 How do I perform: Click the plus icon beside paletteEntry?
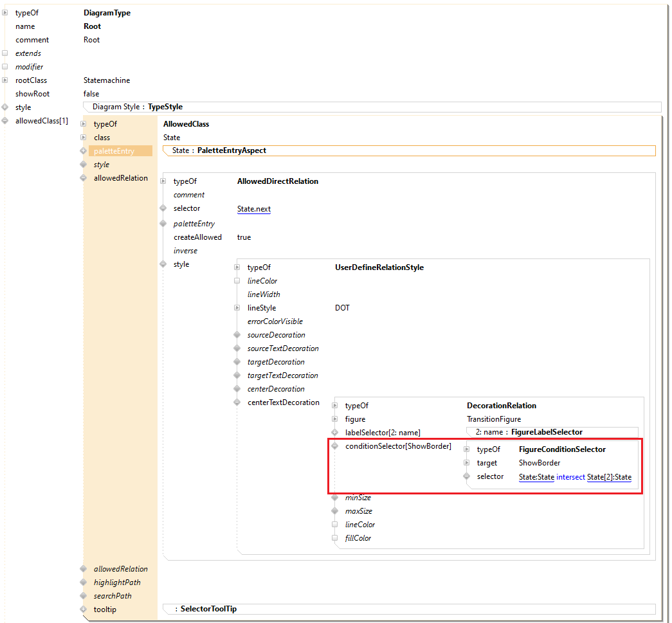tap(84, 150)
